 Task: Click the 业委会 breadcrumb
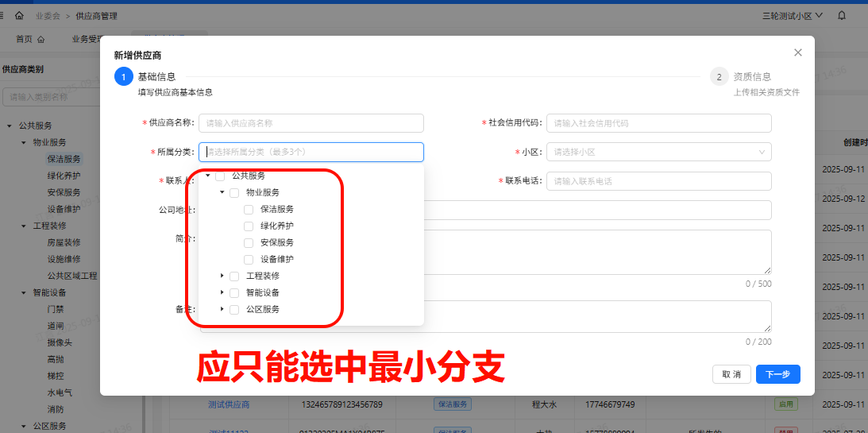(x=48, y=16)
